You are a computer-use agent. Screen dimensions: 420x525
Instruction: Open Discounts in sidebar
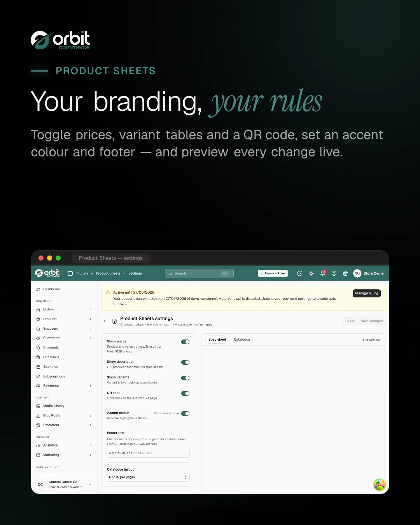point(51,348)
